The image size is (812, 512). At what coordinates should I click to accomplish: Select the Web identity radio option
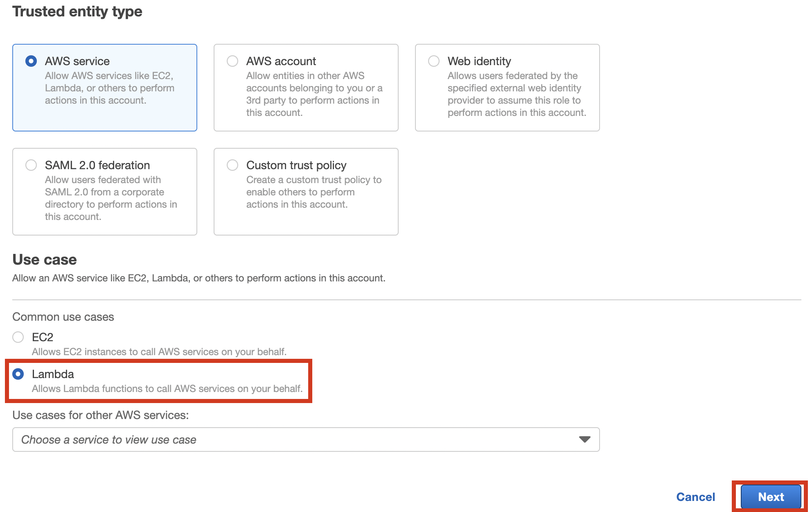[434, 61]
